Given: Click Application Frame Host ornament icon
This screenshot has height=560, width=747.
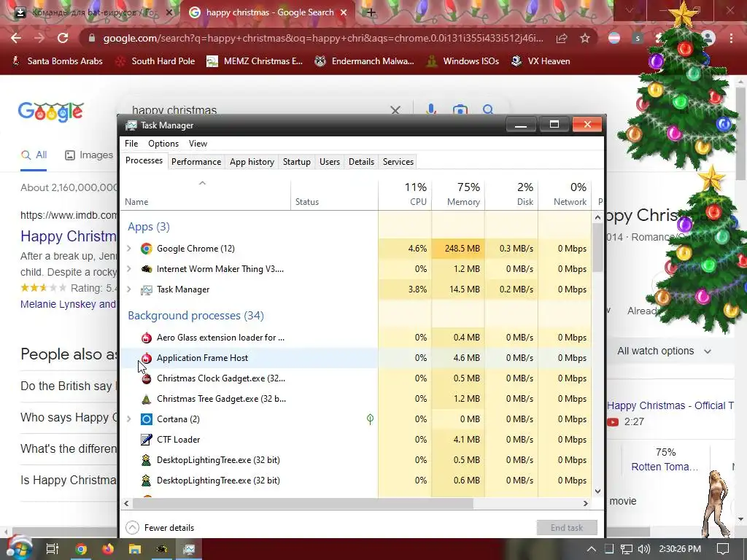Looking at the screenshot, I should (x=146, y=358).
